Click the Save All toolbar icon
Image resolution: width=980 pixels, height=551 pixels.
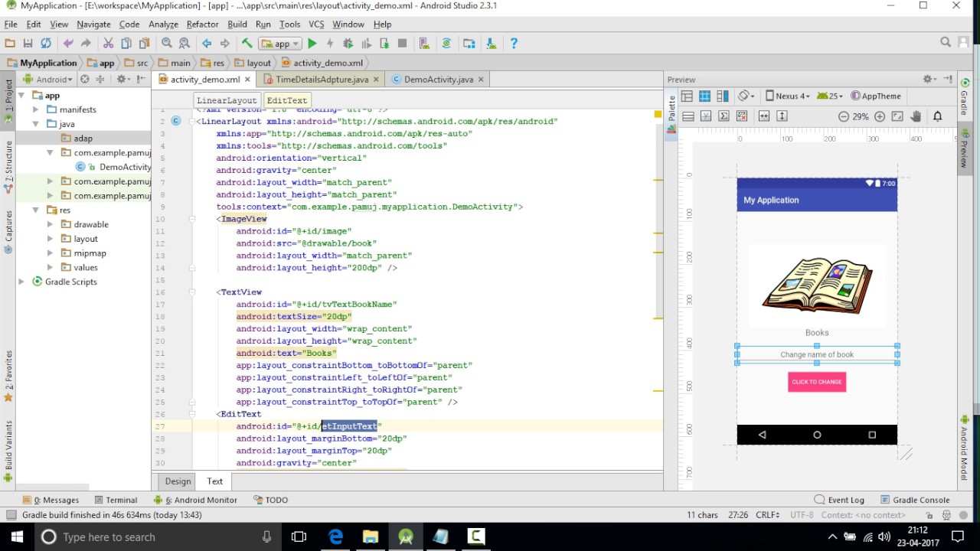coord(28,44)
